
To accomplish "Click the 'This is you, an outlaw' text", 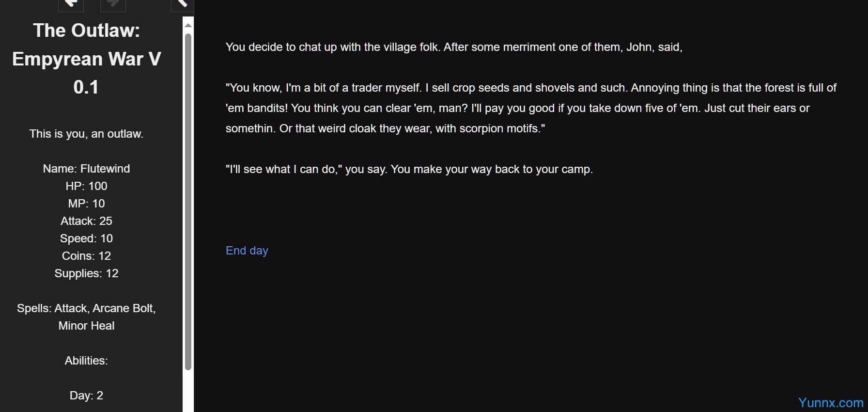I will pyautogui.click(x=86, y=134).
